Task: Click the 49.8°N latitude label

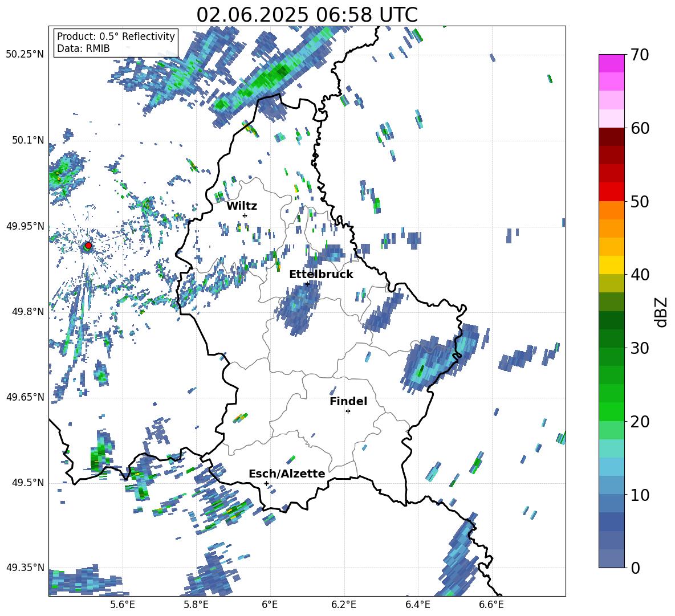Action: (x=27, y=312)
